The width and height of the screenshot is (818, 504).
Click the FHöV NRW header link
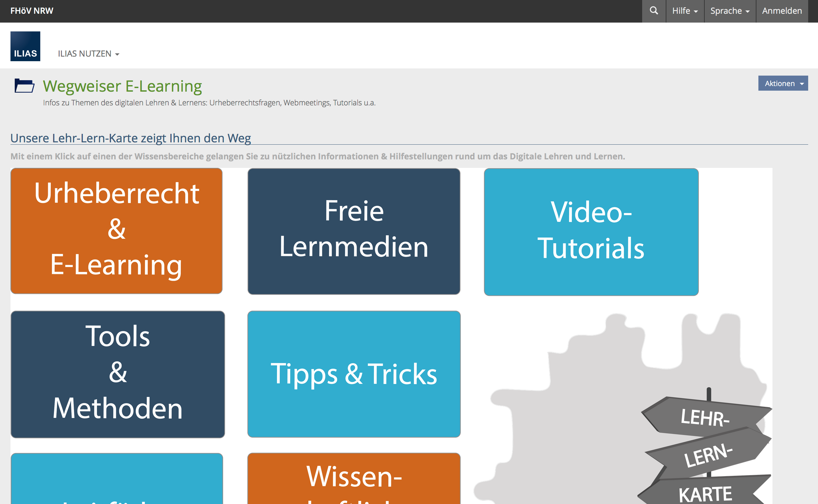click(x=32, y=11)
